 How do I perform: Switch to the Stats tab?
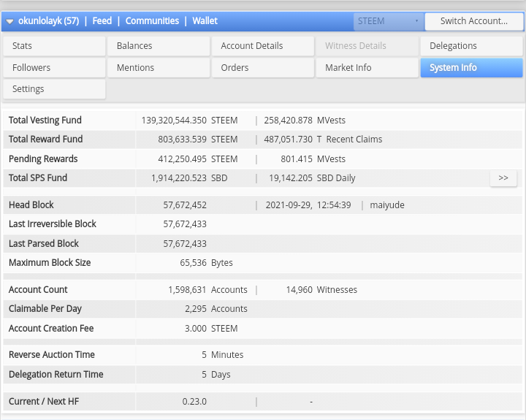(x=54, y=46)
